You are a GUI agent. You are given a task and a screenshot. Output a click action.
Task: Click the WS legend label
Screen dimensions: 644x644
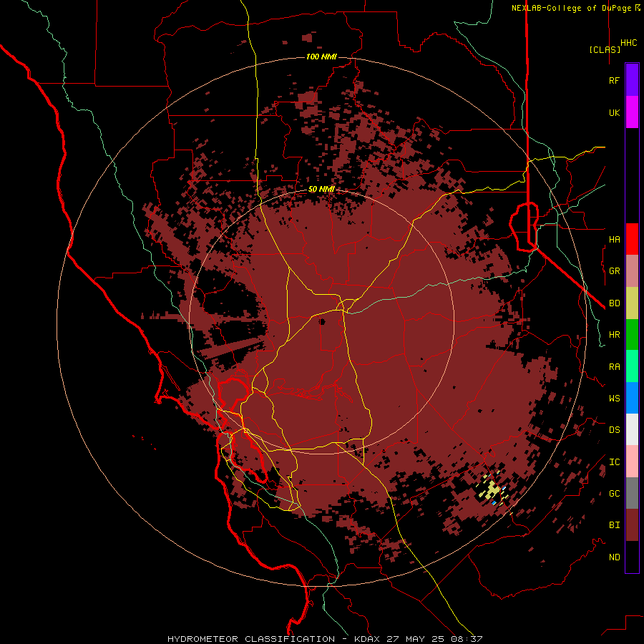tap(614, 399)
